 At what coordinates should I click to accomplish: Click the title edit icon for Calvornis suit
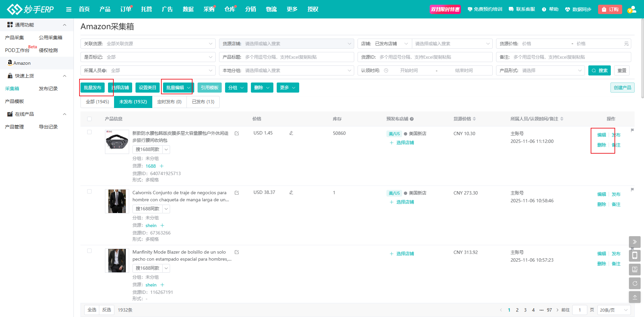(x=237, y=193)
